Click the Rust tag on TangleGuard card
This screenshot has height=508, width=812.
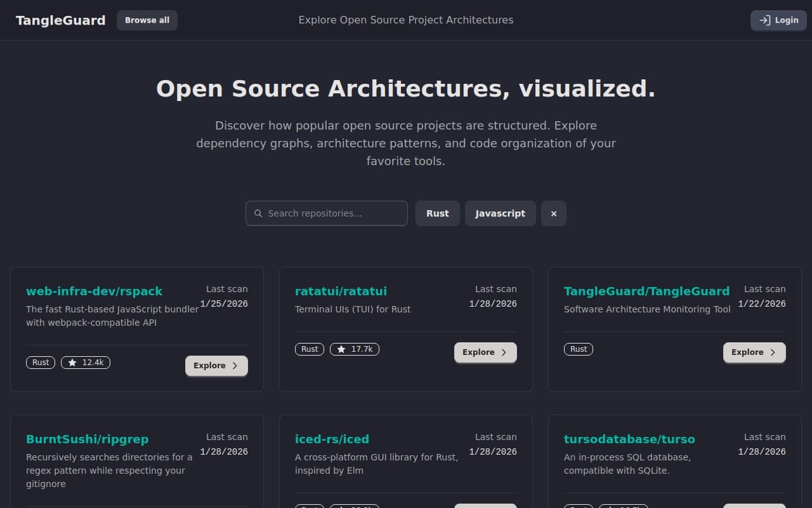(x=578, y=349)
